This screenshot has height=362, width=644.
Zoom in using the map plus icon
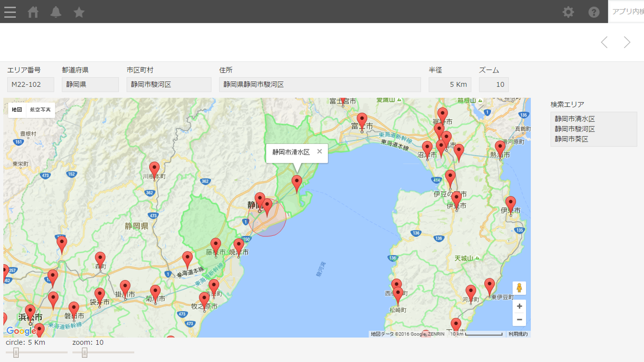click(519, 306)
